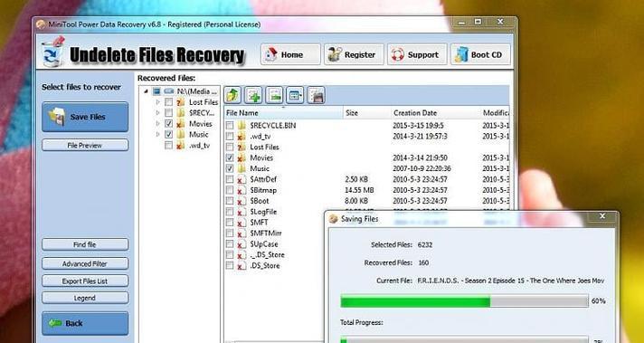Click the file preview picture toolbar icon

[x=316, y=95]
